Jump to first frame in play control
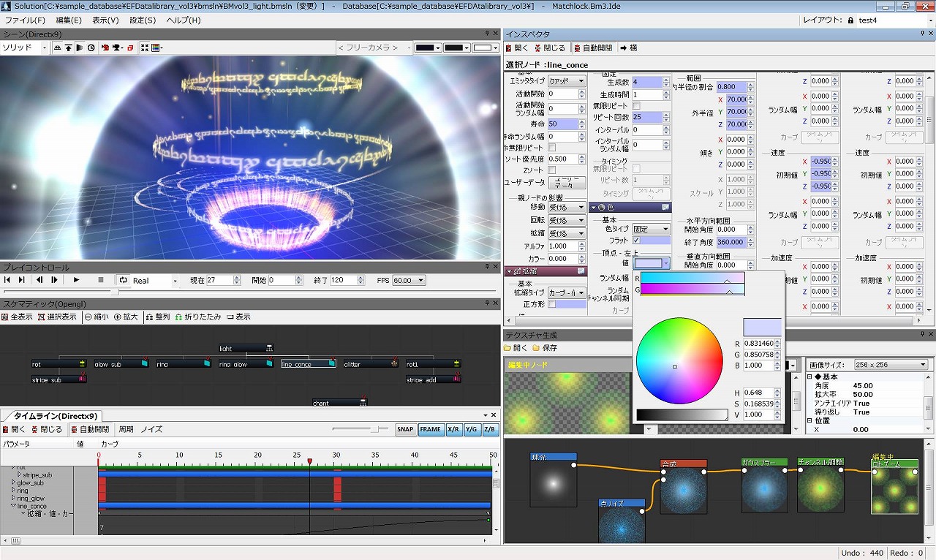The image size is (936, 560). [7, 280]
